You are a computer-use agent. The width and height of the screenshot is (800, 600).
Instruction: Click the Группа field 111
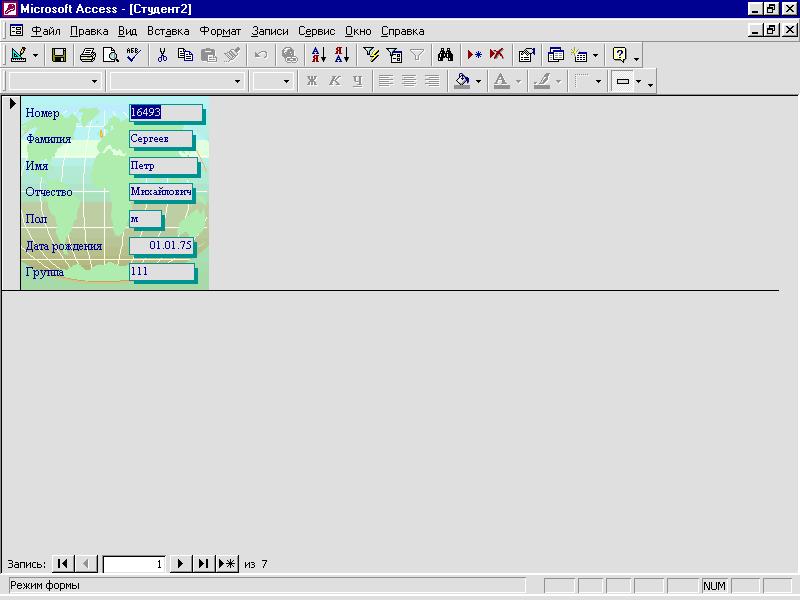[x=162, y=271]
